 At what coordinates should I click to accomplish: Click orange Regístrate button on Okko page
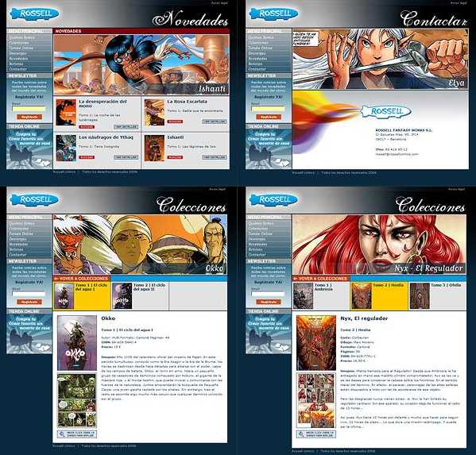[x=29, y=302]
